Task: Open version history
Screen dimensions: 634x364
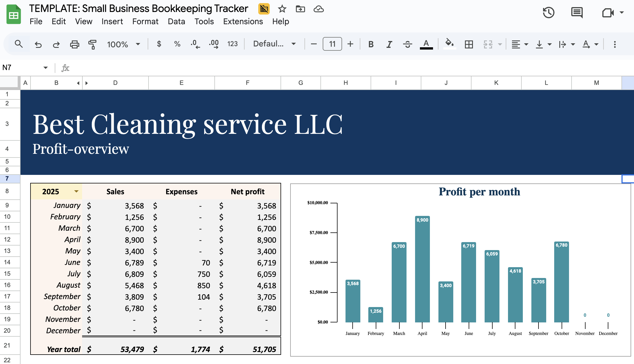Action: (548, 13)
